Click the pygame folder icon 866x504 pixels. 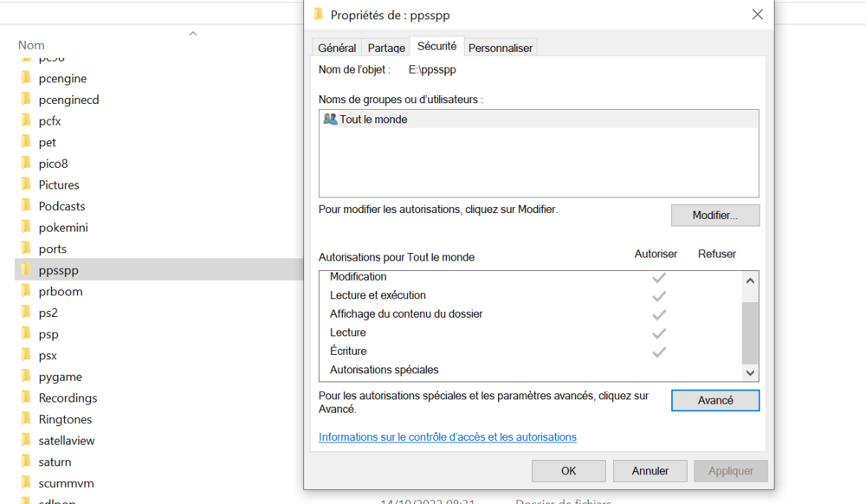click(25, 377)
